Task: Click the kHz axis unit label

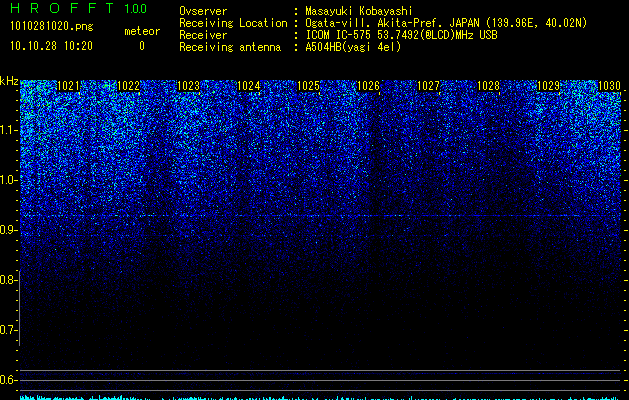Action: click(x=9, y=81)
